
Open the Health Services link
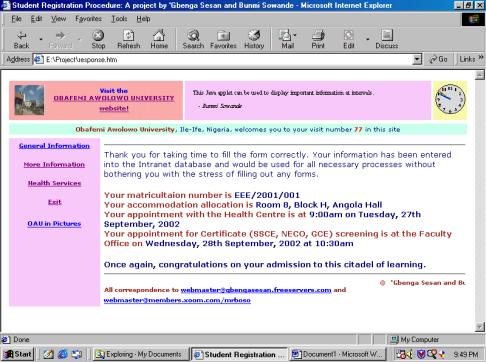54,183
